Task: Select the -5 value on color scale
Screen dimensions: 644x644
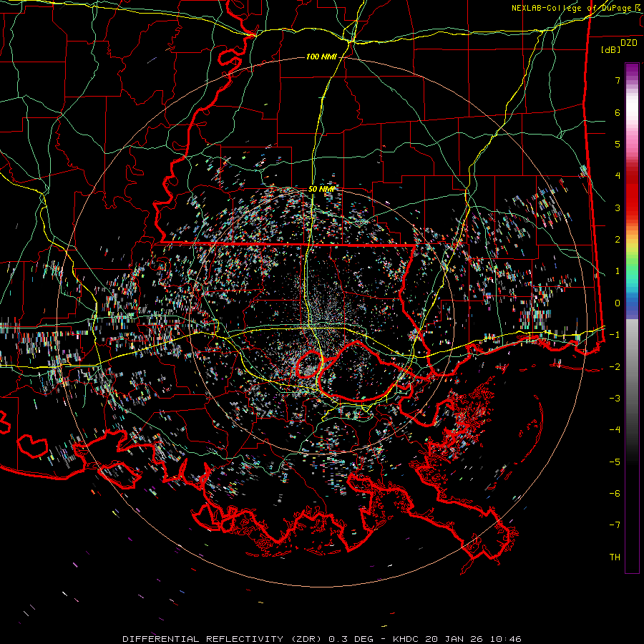Action: pos(615,462)
